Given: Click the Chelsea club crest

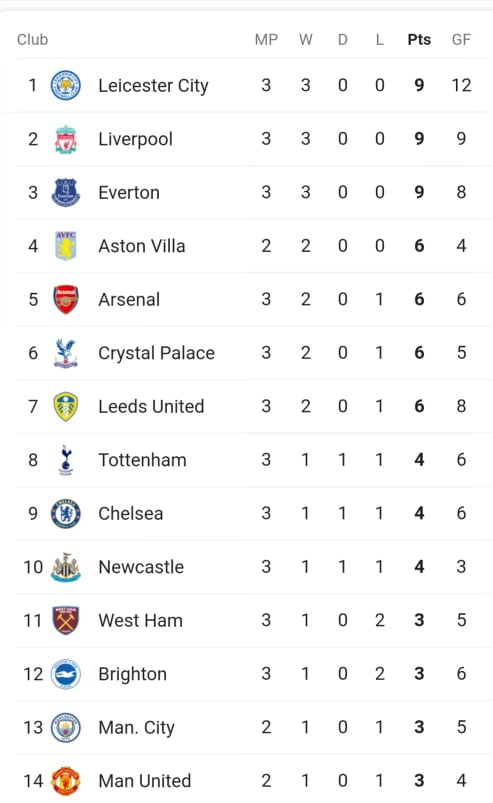Looking at the screenshot, I should (66, 514).
